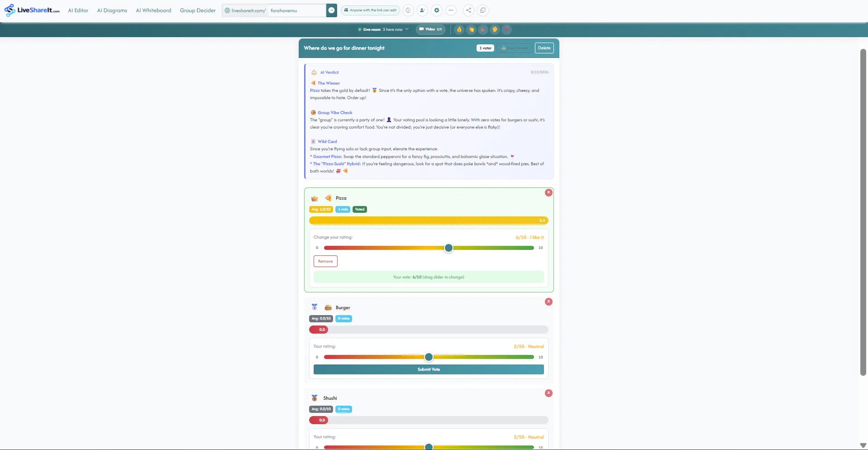Viewport: 868px width, 450px height.
Task: Click the page vertical scrollbar
Action: [863, 212]
